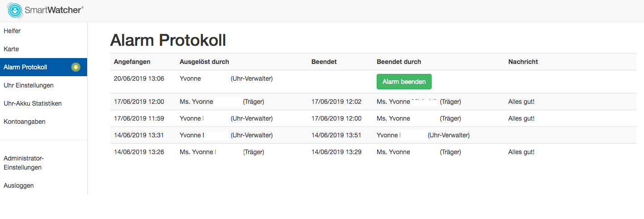This screenshot has height=219, width=644.
Task: Click the Beendet durch column header
Action: pos(399,62)
